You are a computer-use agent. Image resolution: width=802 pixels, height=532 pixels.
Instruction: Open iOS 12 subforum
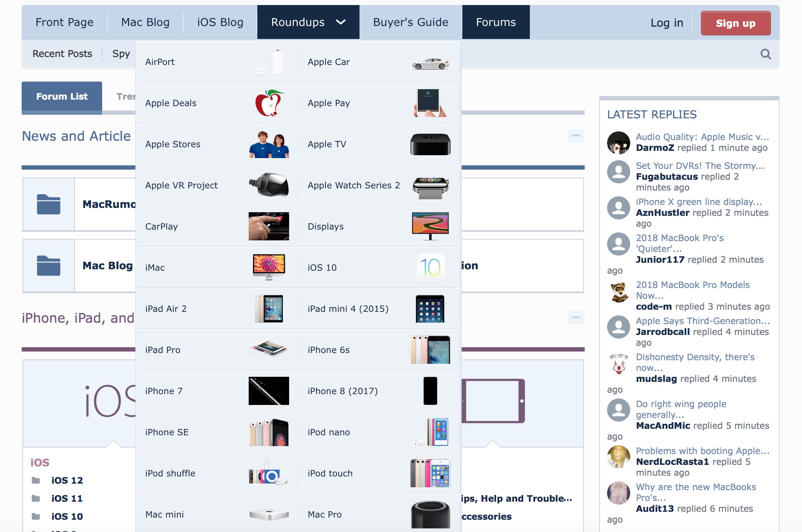(67, 480)
